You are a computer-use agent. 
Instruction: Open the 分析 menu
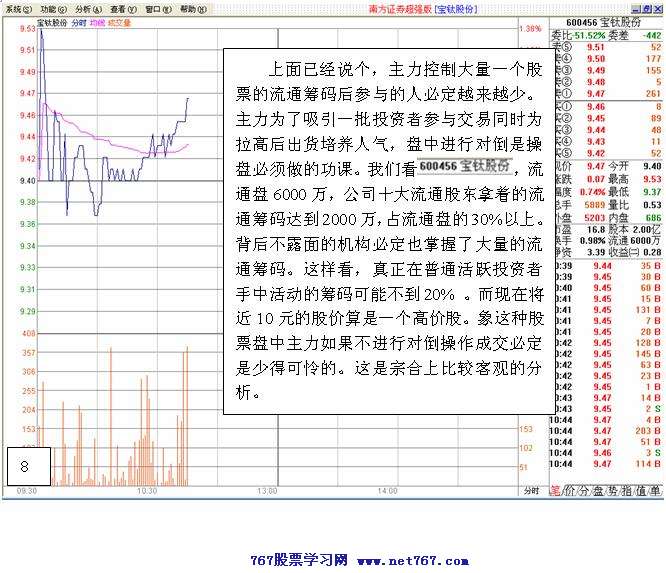click(x=88, y=8)
